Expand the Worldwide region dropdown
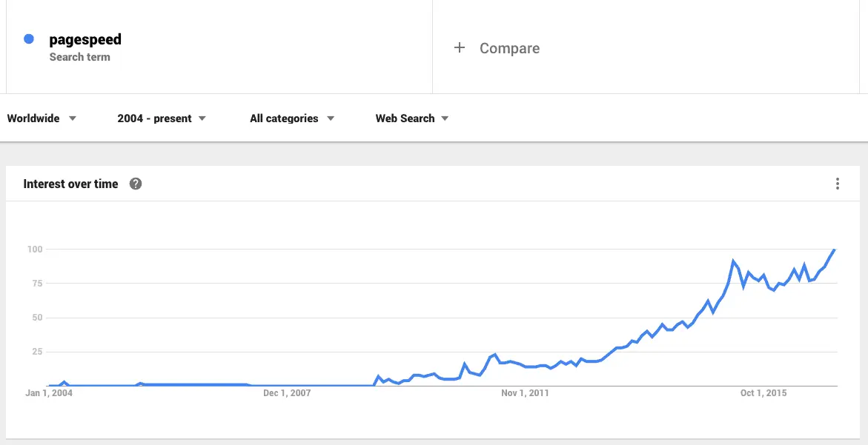 (42, 118)
